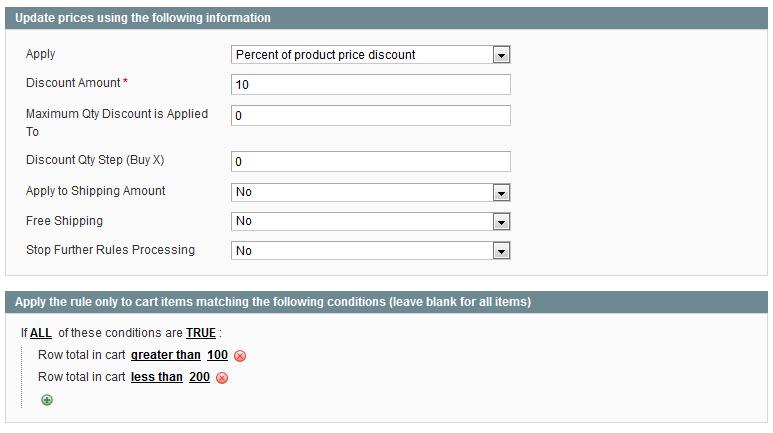
Task: Add a new condition with green plus
Action: pos(47,400)
